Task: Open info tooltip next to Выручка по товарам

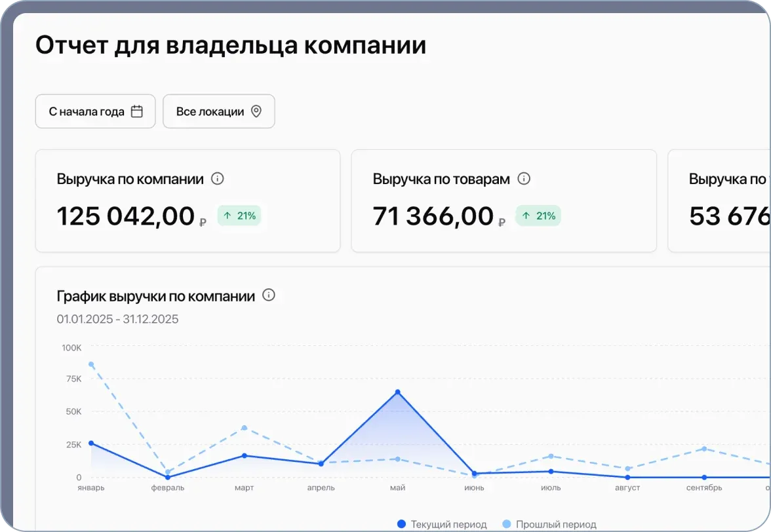Action: [x=523, y=178]
